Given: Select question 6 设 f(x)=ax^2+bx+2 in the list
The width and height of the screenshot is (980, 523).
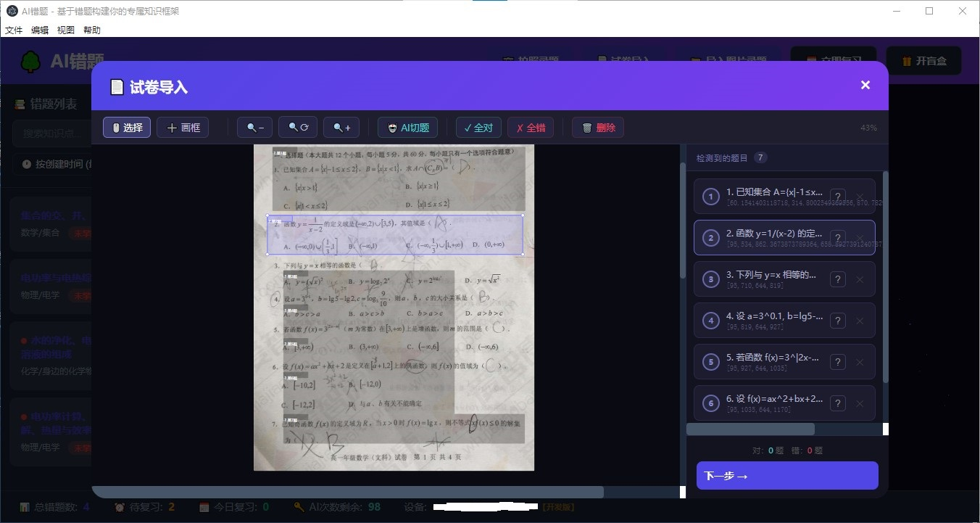Looking at the screenshot, I should (784, 403).
